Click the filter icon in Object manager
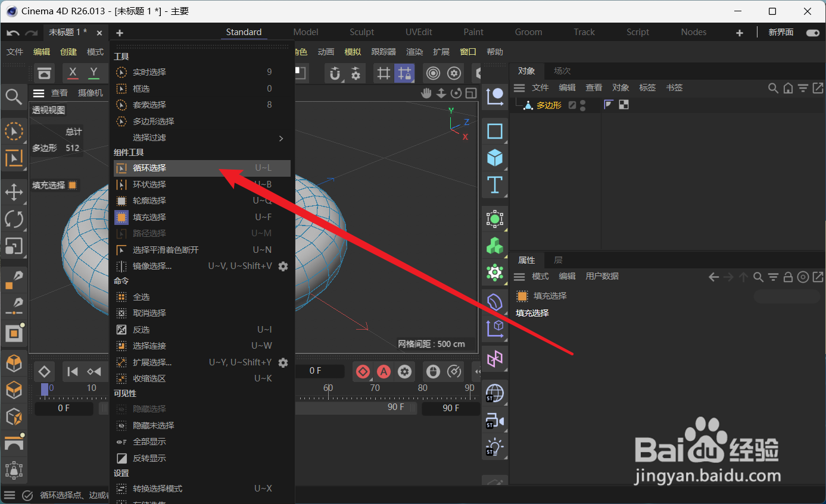Viewport: 826px width, 504px height. tap(803, 88)
